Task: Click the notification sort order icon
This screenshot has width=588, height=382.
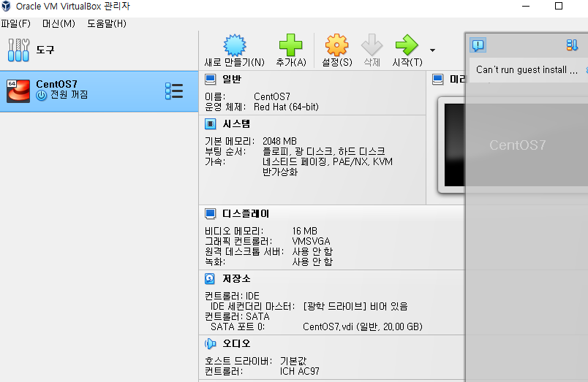Action: click(x=572, y=45)
